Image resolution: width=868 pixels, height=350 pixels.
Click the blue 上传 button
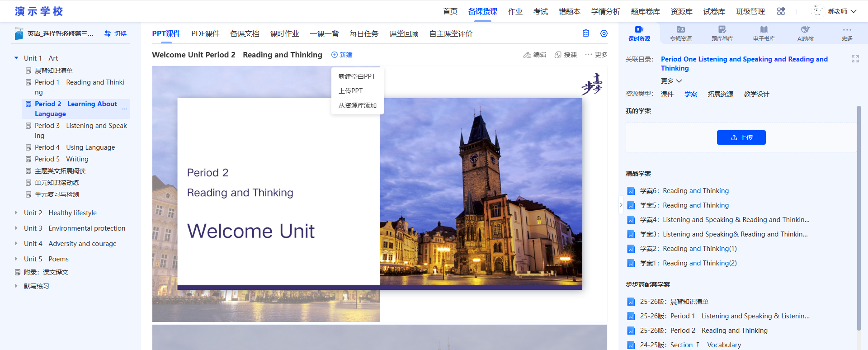pos(741,137)
